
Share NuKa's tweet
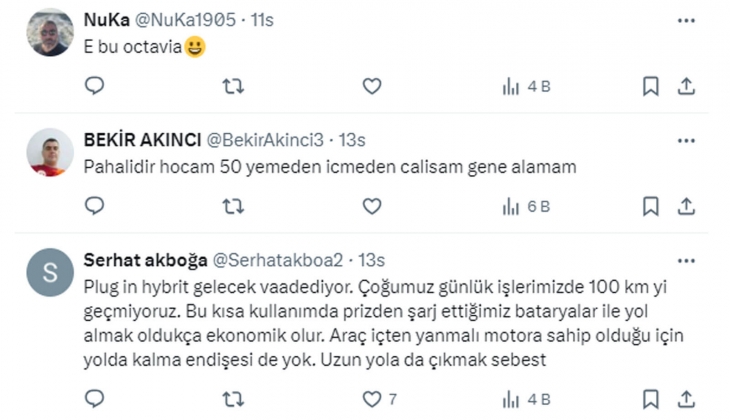point(686,87)
